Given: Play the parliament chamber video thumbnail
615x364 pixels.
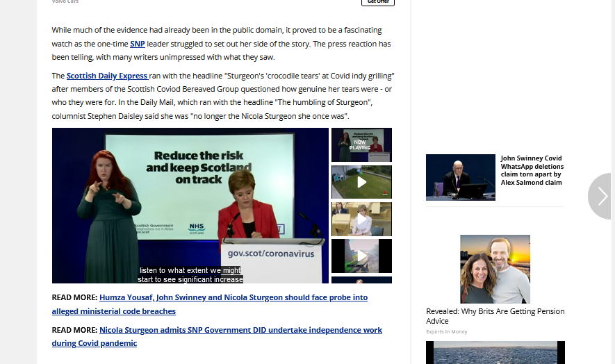Looking at the screenshot, I should coord(361,220).
